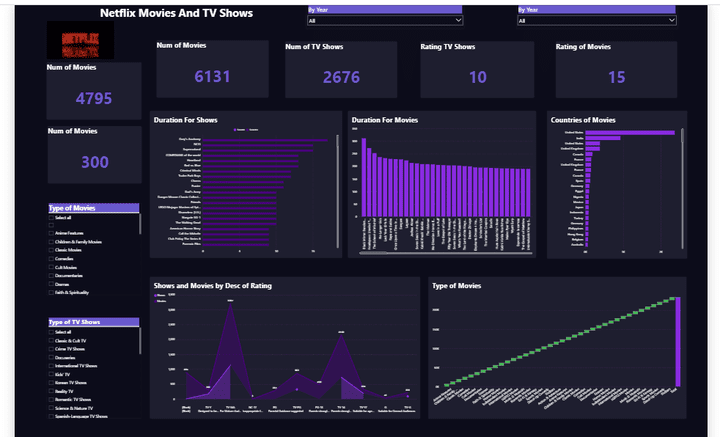Click the Duration For Shows chart title
Viewport: 720px width, 437px height.
click(186, 120)
